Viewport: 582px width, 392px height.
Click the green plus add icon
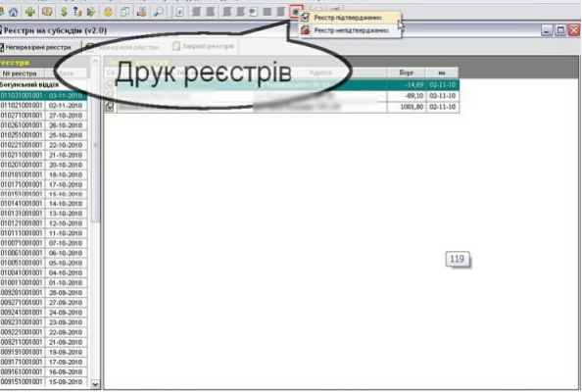pyautogui.click(x=30, y=12)
